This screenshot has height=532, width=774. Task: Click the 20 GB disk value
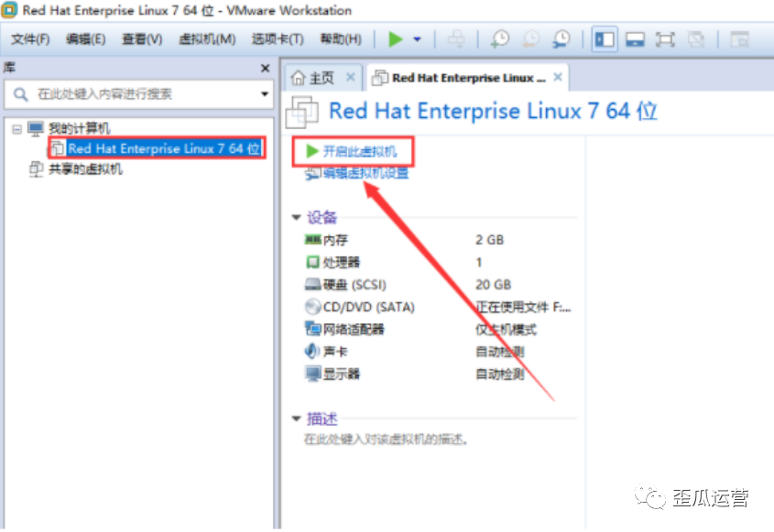pyautogui.click(x=493, y=285)
